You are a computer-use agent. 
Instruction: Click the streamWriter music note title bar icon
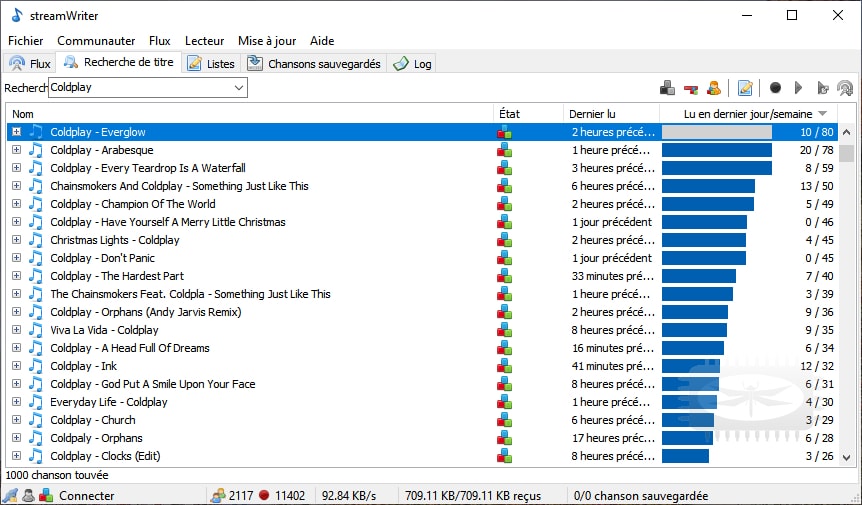[17, 15]
